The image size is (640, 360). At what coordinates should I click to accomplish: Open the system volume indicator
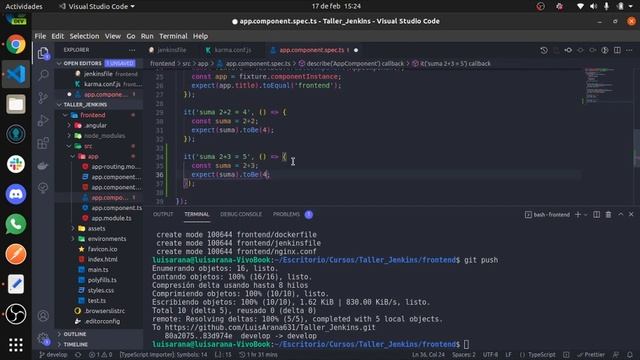coord(593,6)
